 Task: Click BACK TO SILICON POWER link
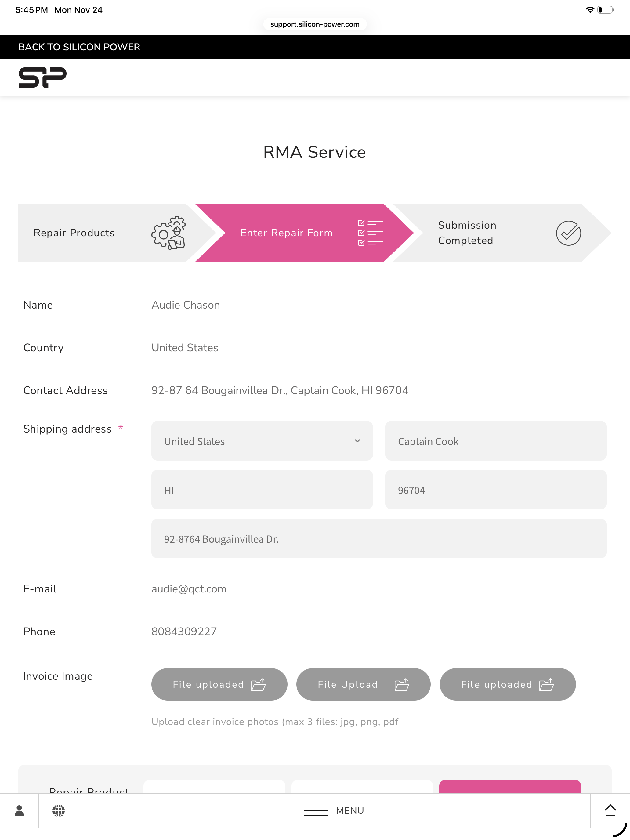click(79, 47)
